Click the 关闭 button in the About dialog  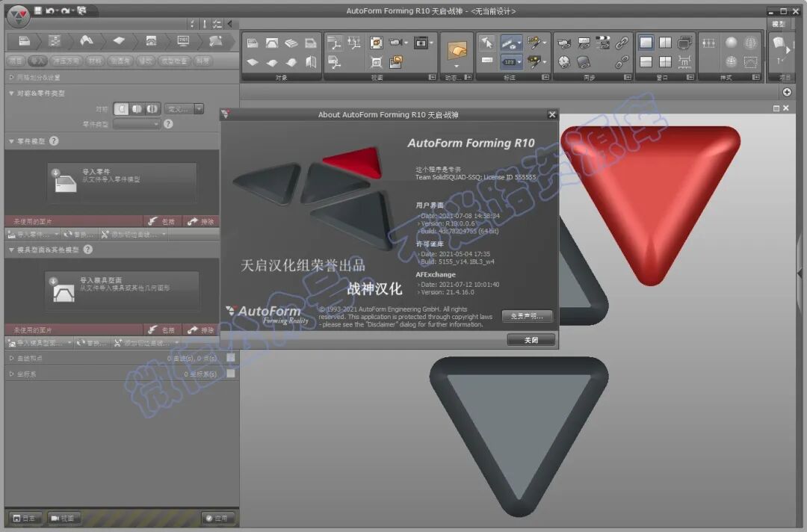tap(531, 340)
